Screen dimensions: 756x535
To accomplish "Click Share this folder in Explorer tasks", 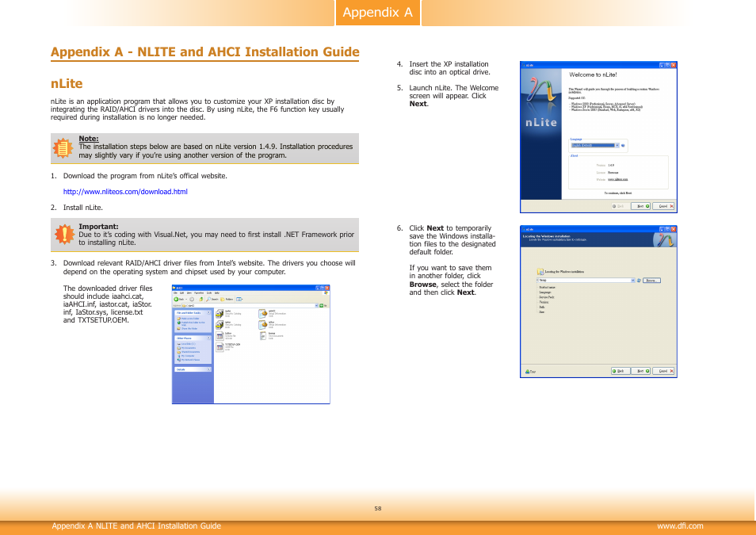I will click(x=188, y=328).
